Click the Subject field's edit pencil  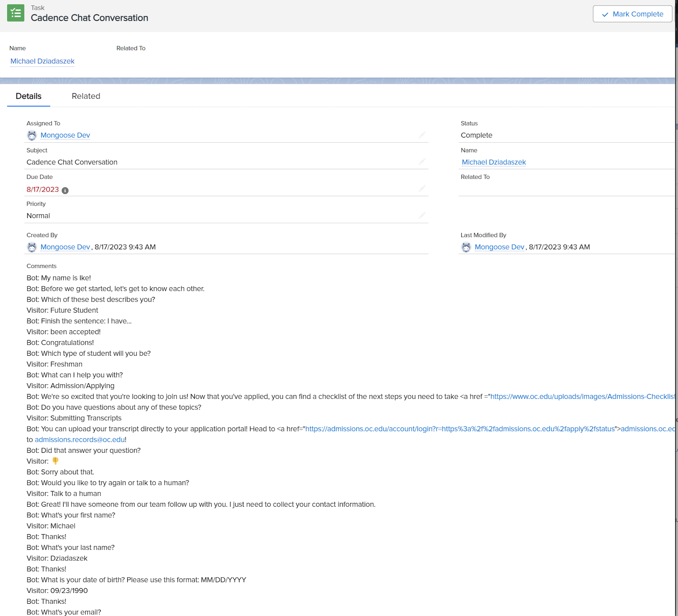(422, 162)
